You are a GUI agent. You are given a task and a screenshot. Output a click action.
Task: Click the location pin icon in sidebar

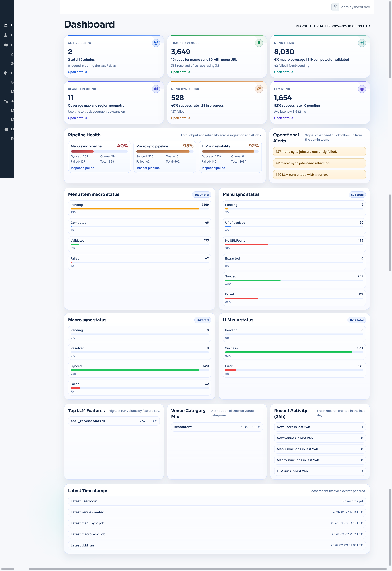pos(5,73)
